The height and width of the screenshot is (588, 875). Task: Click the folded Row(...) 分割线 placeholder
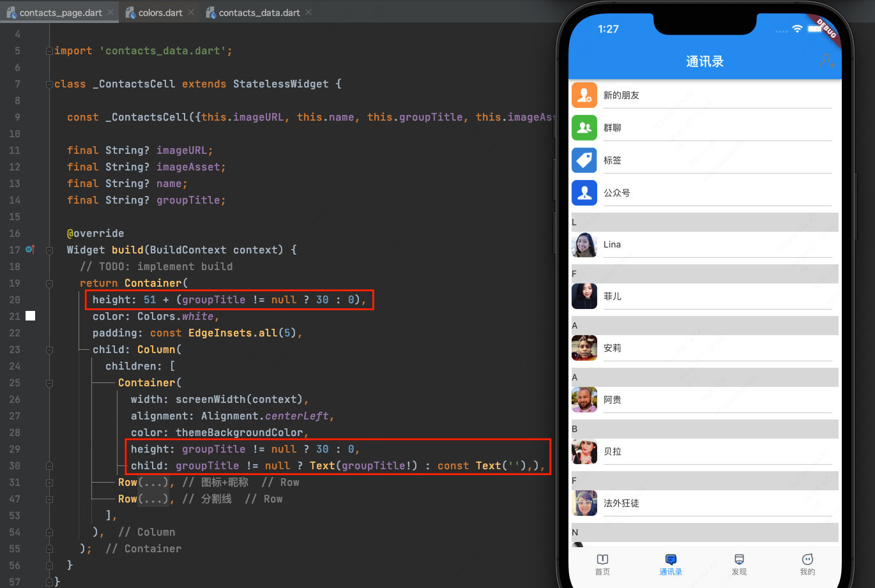tap(154, 499)
